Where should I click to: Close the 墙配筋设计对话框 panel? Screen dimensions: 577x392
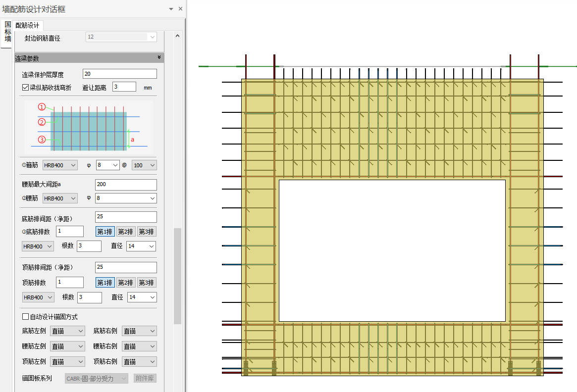coord(180,9)
